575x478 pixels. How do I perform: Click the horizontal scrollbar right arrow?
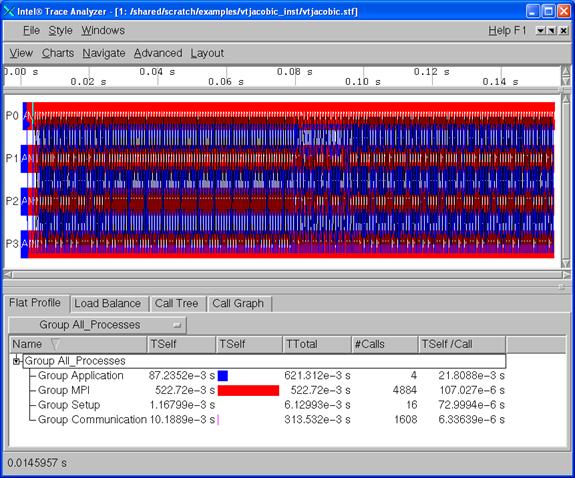[x=566, y=274]
